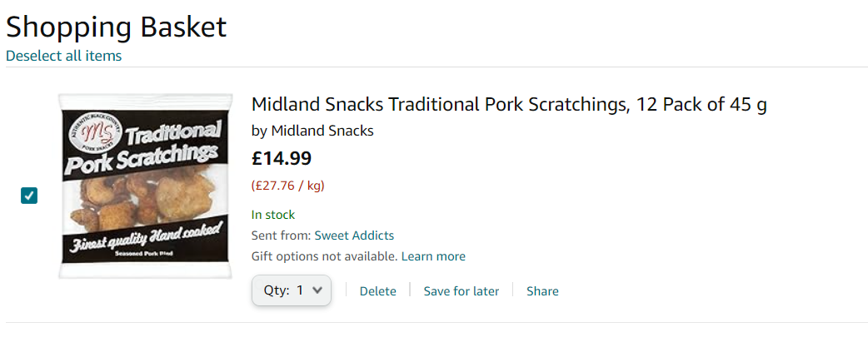Screen dimensions: 868x357
Task: Click the 'by Midland Snacks' brand text
Action: [x=312, y=131]
